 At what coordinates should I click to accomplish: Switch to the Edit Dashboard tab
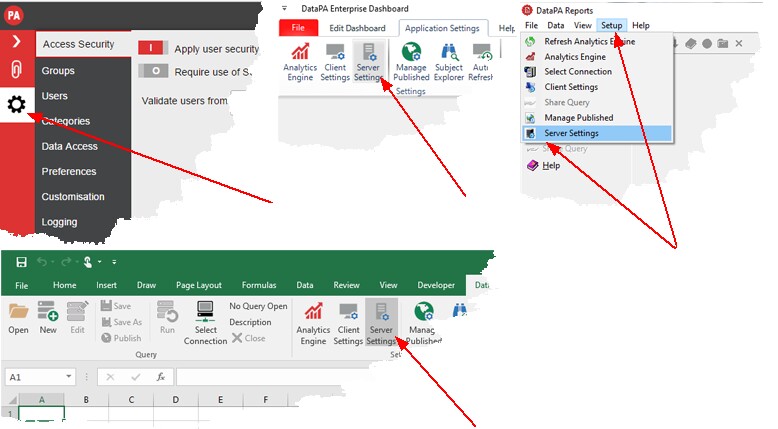tap(357, 28)
